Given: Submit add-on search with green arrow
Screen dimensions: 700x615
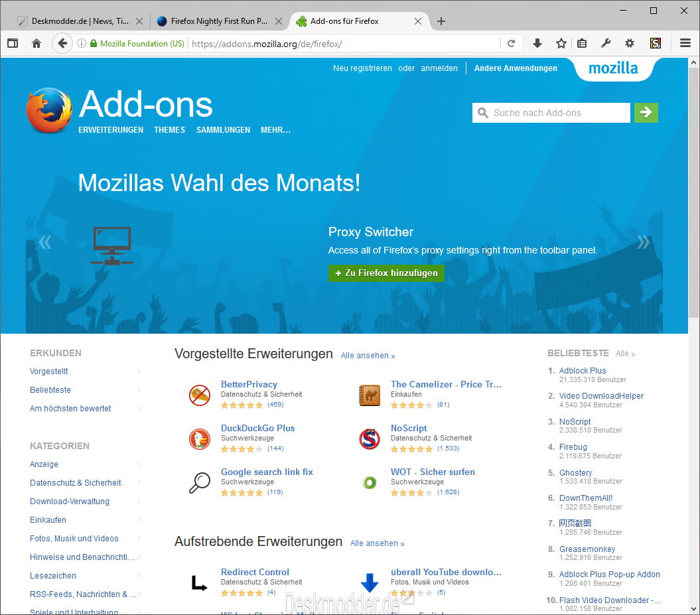Looking at the screenshot, I should pyautogui.click(x=646, y=113).
